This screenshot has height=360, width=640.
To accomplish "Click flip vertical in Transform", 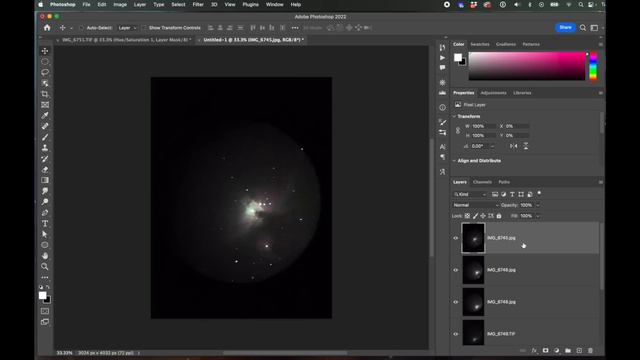I will tap(526, 146).
